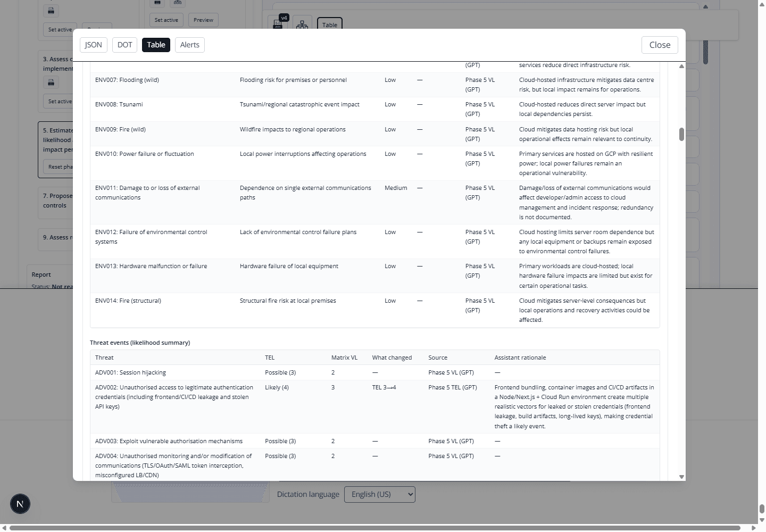Click Set active next to Preview button
This screenshot has height=532, width=766.
[x=166, y=20]
